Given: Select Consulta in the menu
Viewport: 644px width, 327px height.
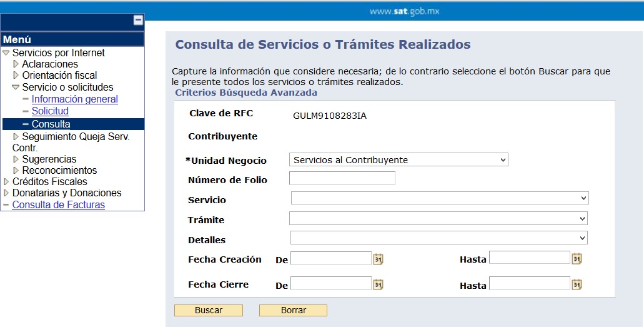Looking at the screenshot, I should coord(51,124).
